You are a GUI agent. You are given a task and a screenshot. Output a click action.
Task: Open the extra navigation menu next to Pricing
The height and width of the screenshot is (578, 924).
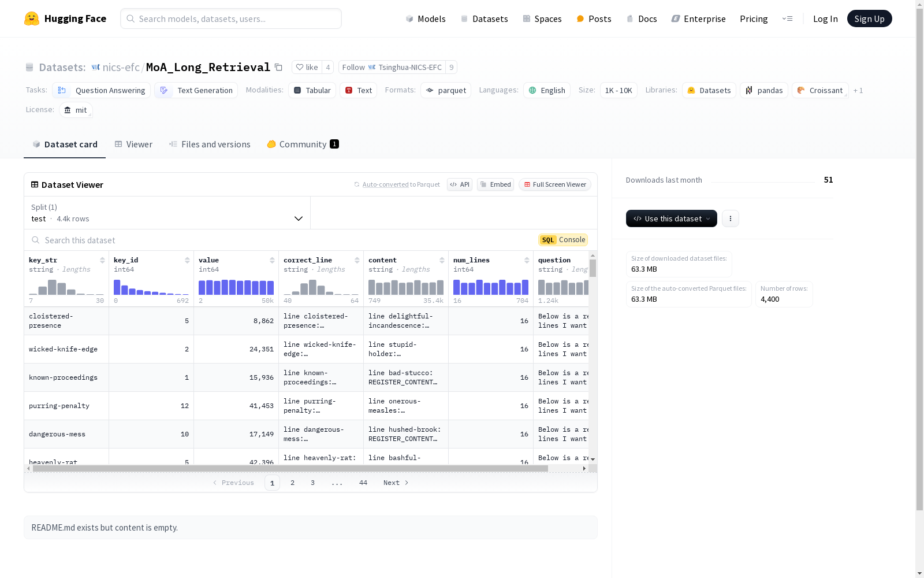(787, 18)
